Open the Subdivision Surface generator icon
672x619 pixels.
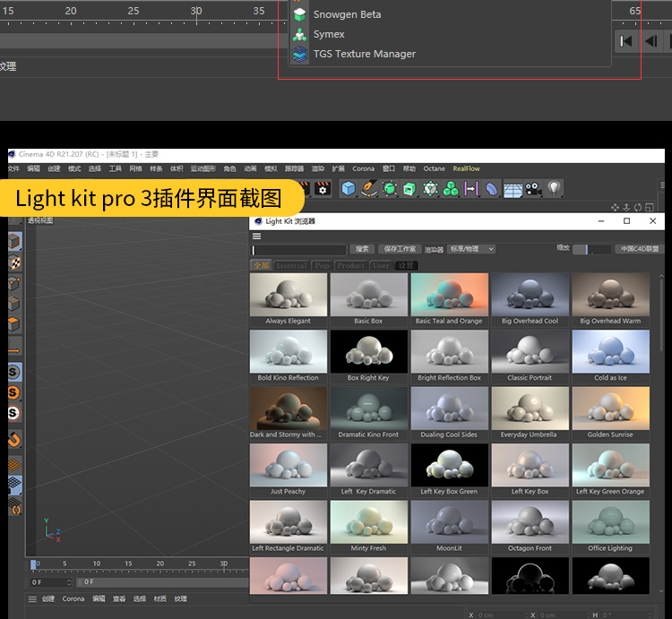point(389,188)
